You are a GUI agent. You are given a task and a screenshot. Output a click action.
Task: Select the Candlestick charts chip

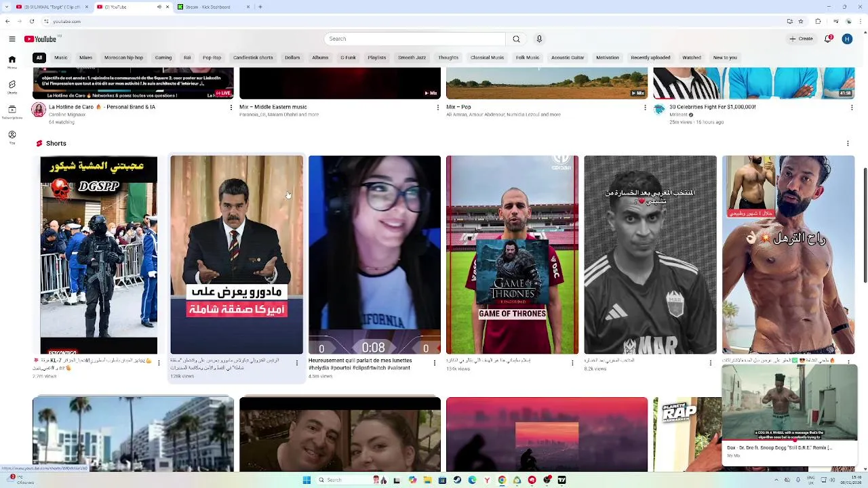[x=253, y=58]
